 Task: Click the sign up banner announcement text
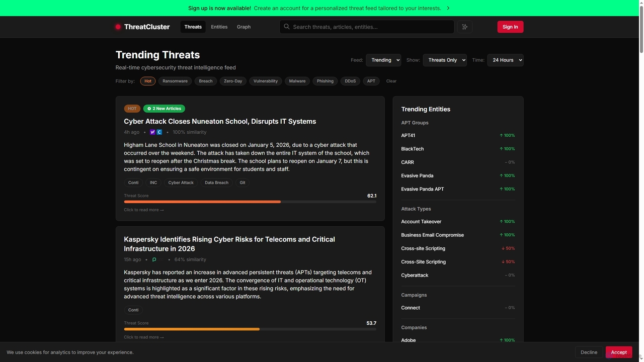[x=314, y=8]
